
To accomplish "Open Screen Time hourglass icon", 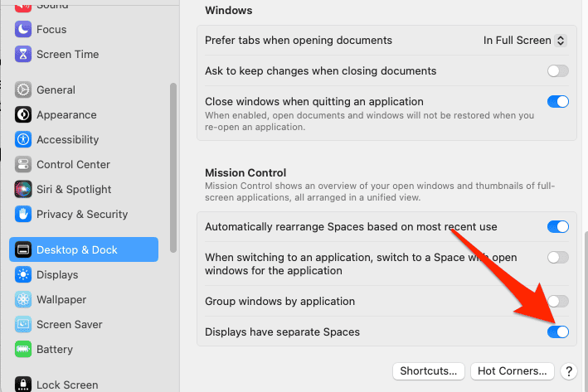I will pyautogui.click(x=23, y=55).
